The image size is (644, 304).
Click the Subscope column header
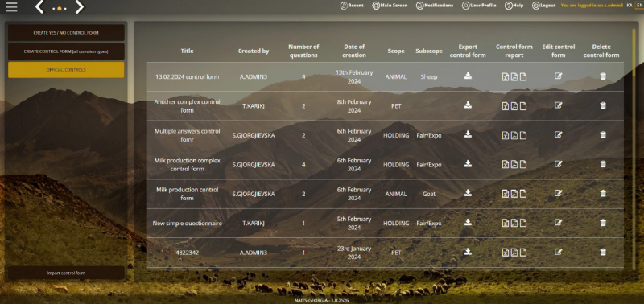click(429, 51)
